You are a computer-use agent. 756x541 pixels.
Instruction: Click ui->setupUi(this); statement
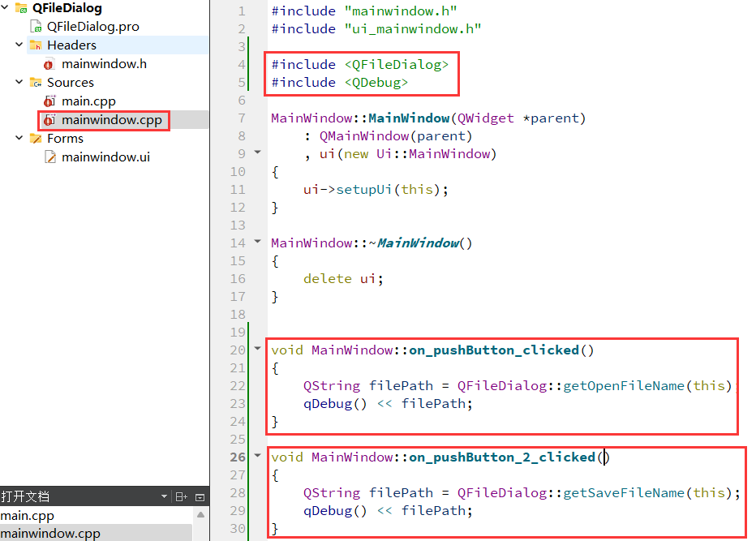[x=376, y=190]
